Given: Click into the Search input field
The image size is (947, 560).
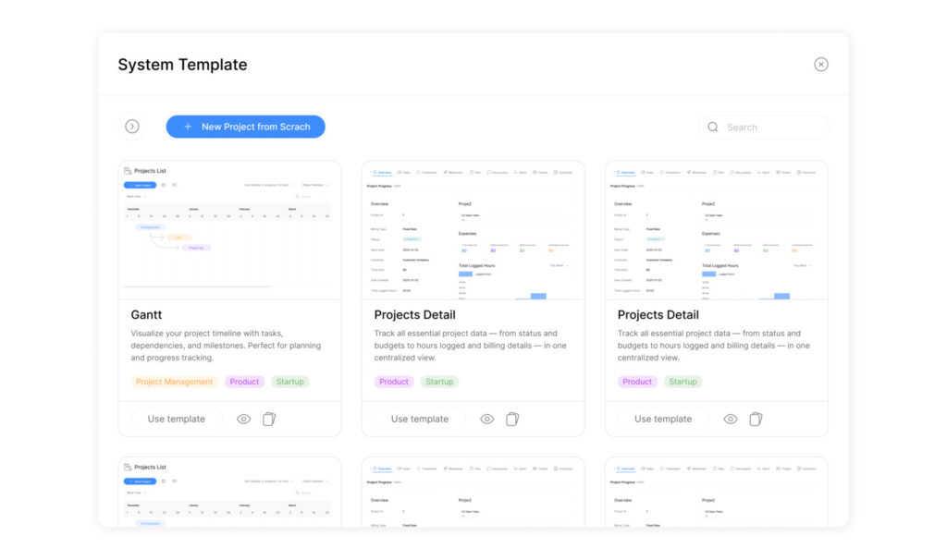Looking at the screenshot, I should pyautogui.click(x=772, y=128).
